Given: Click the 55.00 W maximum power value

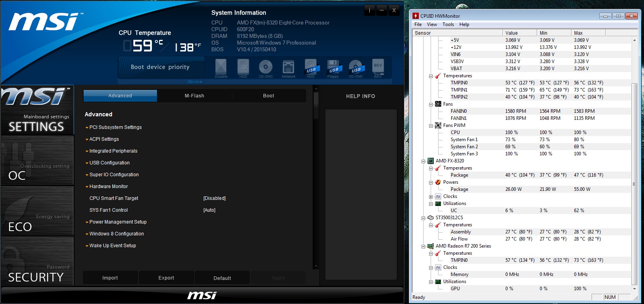Looking at the screenshot, I should (x=582, y=189).
